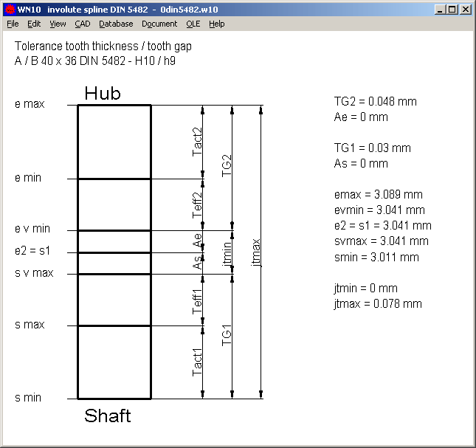Viewport: 476px width, 448px height.
Task: Click the jtmax = 0.078 mm value
Action: [x=378, y=303]
